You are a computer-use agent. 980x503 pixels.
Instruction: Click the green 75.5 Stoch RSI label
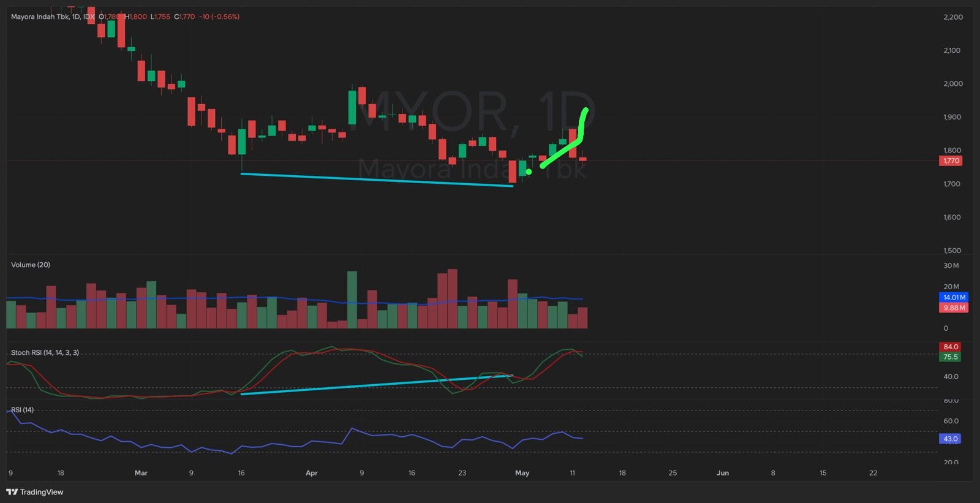(951, 357)
